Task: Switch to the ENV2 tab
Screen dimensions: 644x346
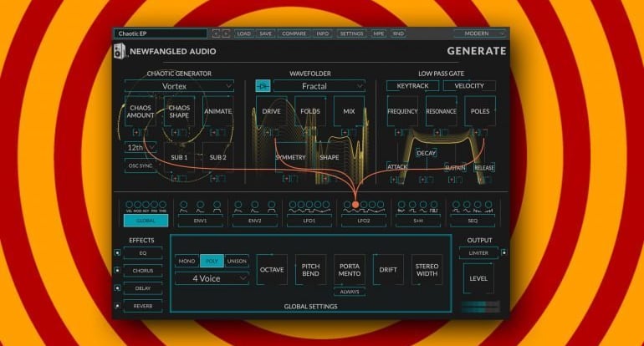Action: (x=254, y=221)
